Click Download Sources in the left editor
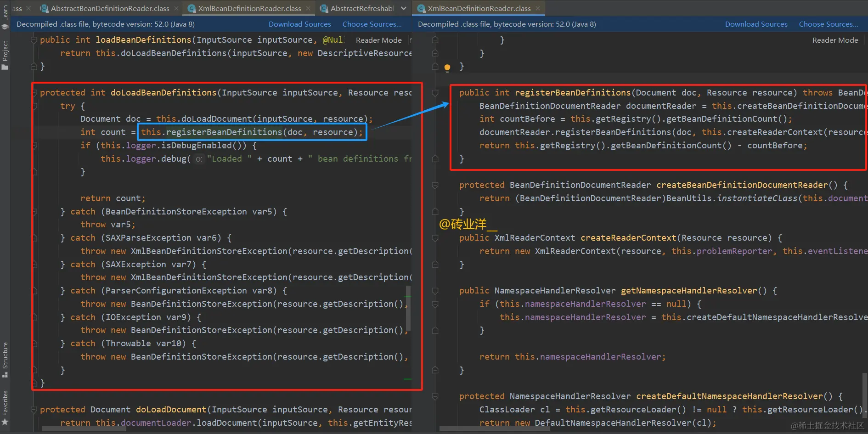 click(299, 24)
